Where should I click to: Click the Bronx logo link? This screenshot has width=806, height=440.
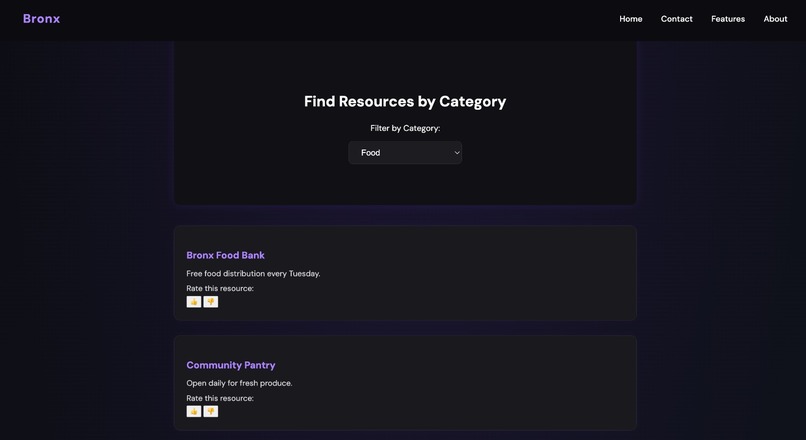point(42,19)
